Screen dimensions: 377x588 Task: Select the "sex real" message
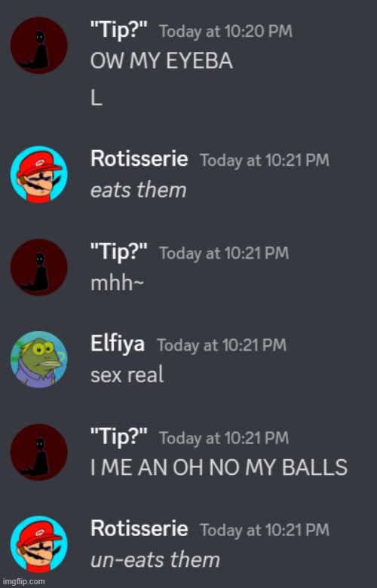click(x=127, y=375)
